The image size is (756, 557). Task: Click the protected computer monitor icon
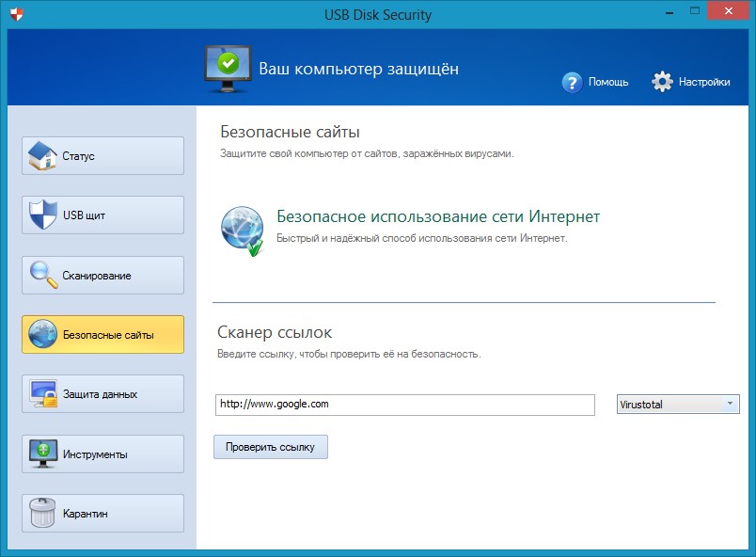[x=228, y=69]
